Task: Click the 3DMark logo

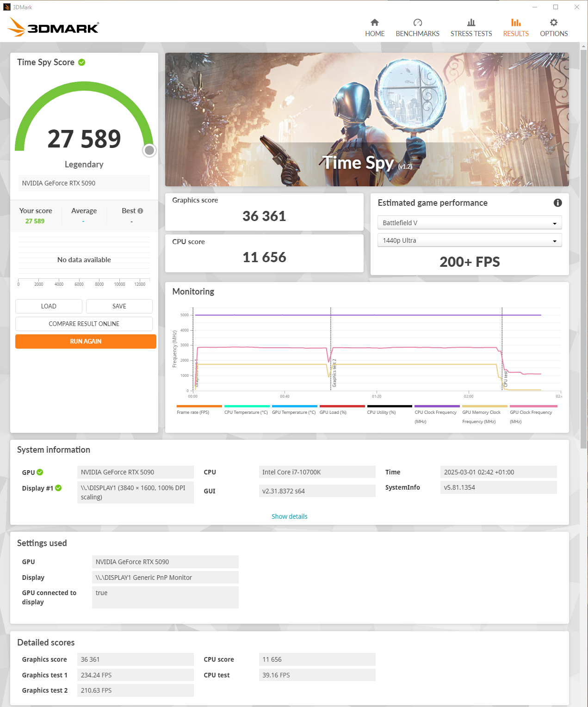Action: (x=53, y=28)
